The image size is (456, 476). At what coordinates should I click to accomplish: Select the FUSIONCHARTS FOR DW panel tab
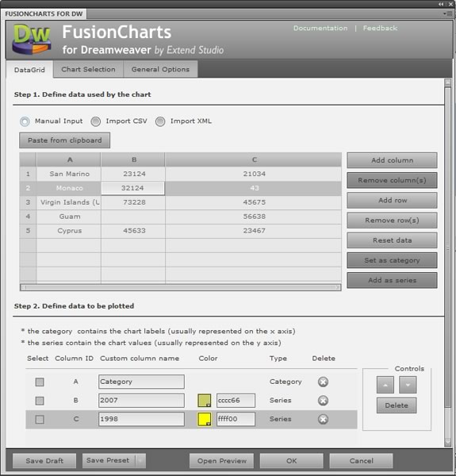[x=44, y=14]
